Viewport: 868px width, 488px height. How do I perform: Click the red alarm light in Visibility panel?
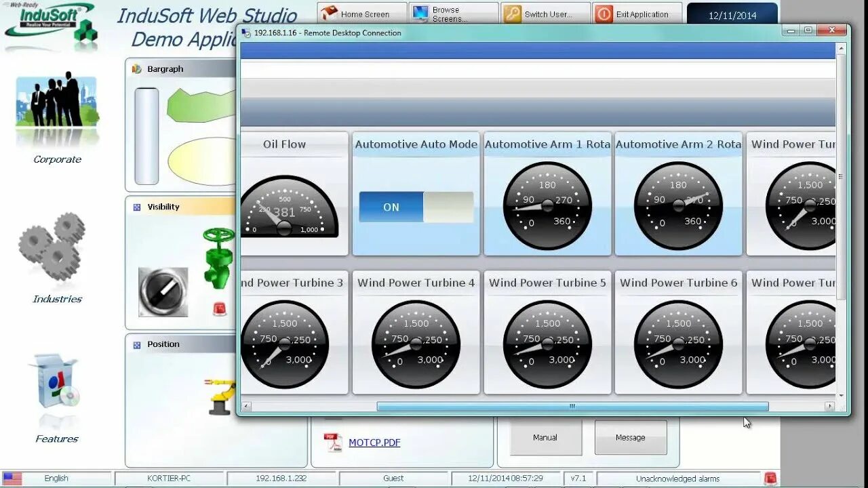tap(220, 308)
